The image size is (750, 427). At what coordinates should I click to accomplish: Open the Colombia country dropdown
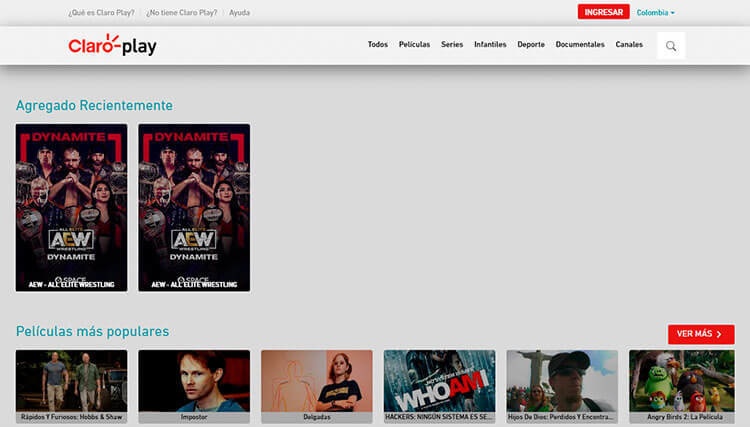(x=655, y=13)
